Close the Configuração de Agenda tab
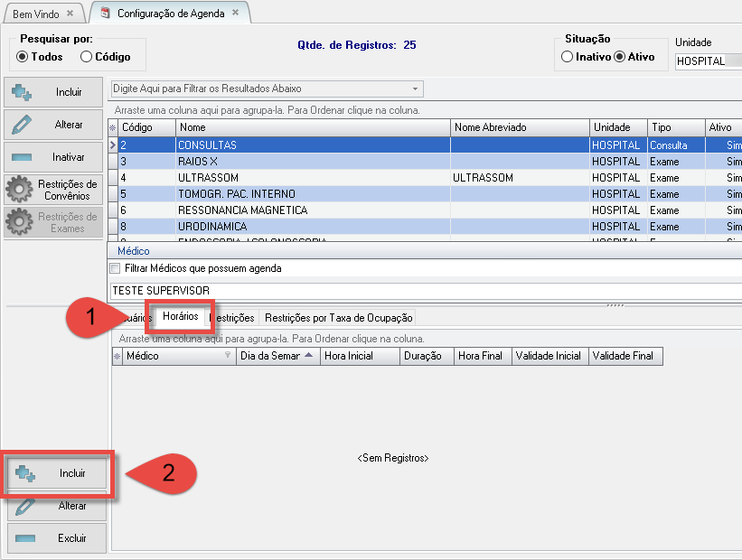The image size is (742, 560). pyautogui.click(x=236, y=13)
